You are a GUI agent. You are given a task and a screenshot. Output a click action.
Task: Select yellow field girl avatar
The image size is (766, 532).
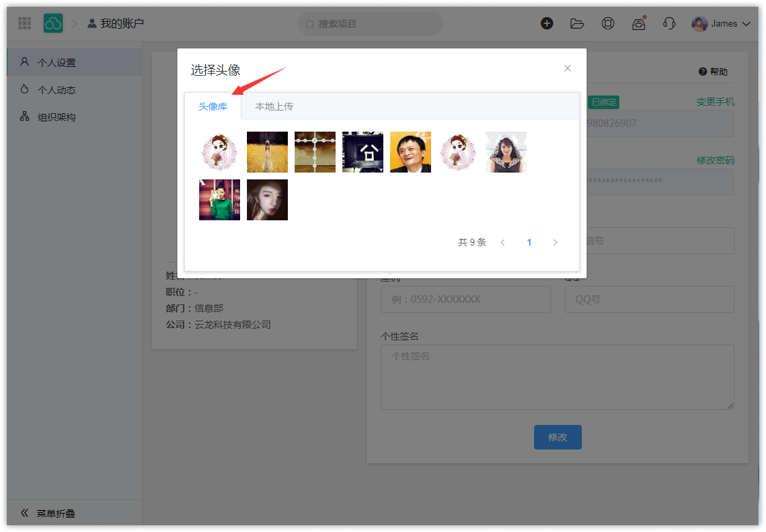tap(267, 152)
